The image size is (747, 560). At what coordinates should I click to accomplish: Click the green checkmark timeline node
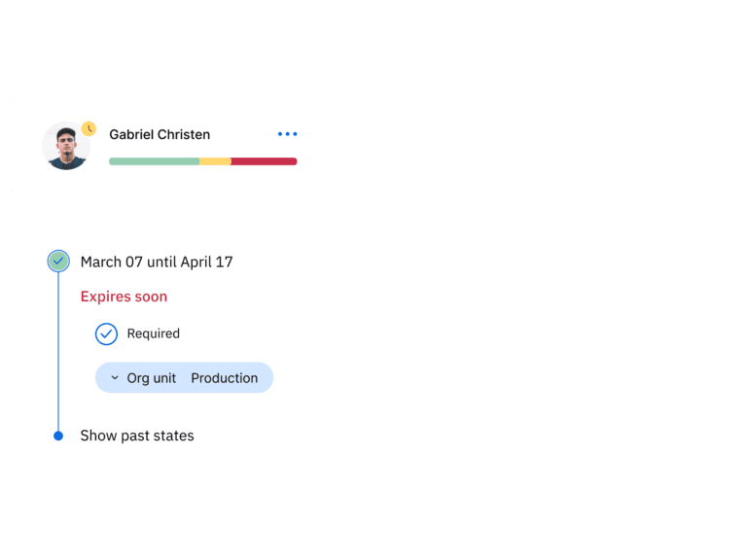pos(58,261)
